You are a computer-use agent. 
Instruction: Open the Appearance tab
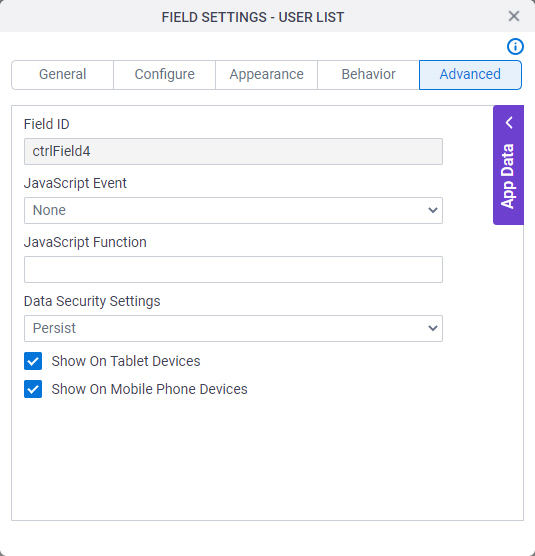266,74
